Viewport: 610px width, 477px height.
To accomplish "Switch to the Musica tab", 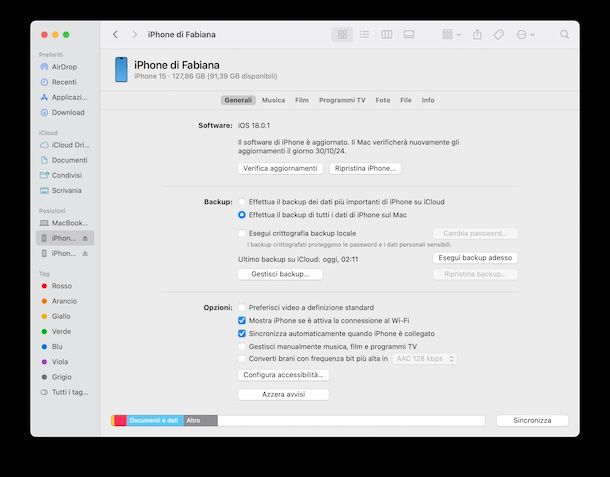I will point(273,100).
